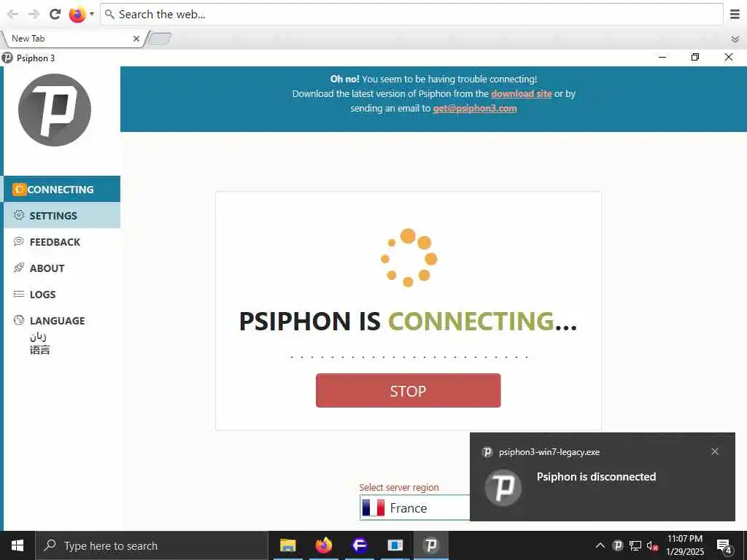Click the Psiphon is disconnected notification text
This screenshot has width=747, height=560.
pos(596,477)
